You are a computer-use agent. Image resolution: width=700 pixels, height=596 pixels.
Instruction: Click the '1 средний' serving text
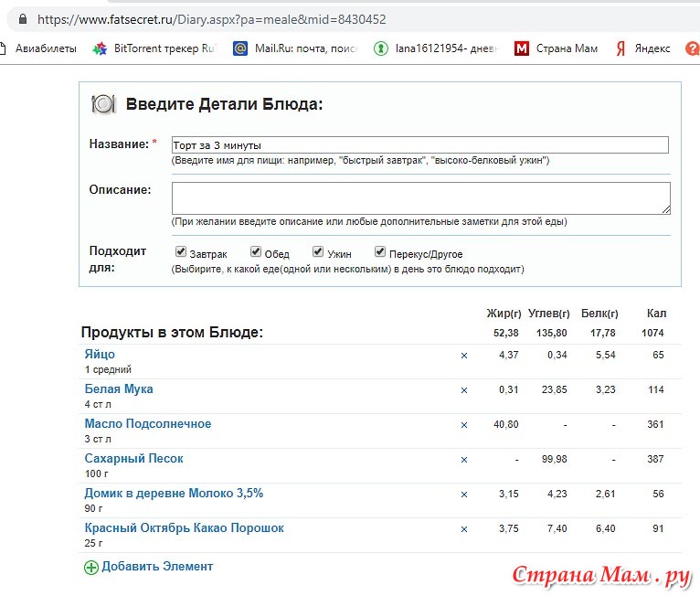pos(108,369)
